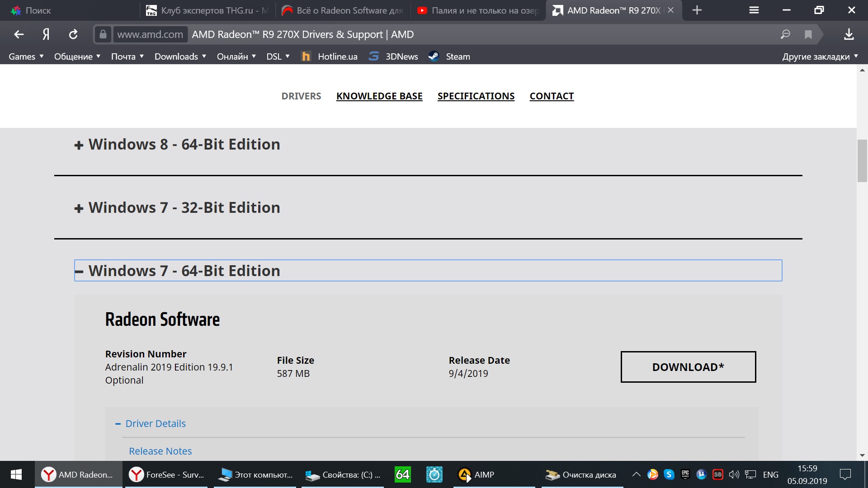Open the browser hamburger menu
Viewport: 868px width, 488px height.
coord(754,10)
